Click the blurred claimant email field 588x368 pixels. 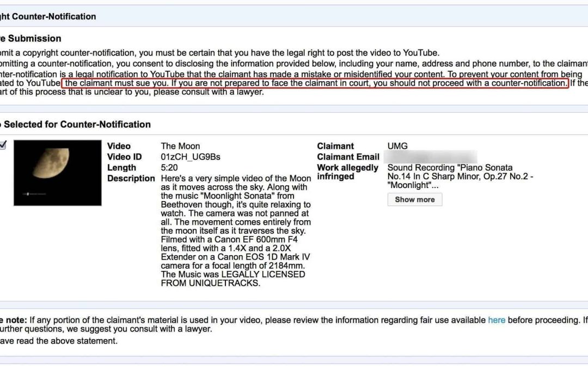[x=430, y=157]
